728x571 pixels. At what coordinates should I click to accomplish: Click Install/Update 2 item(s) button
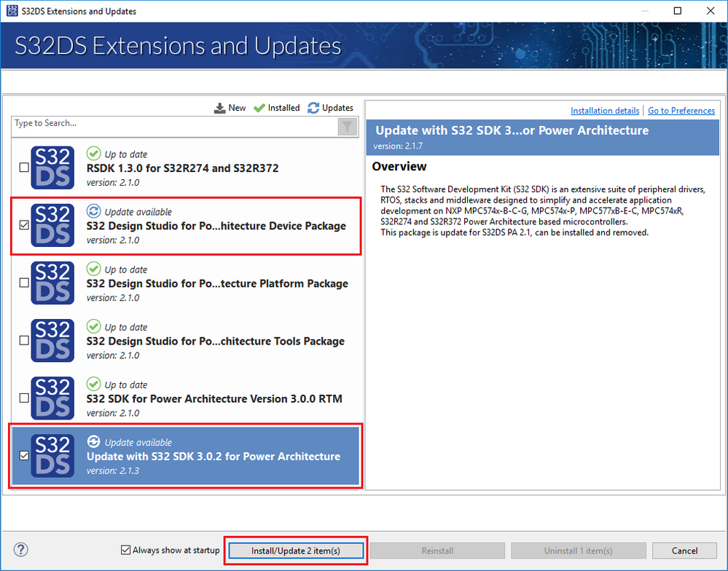296,551
